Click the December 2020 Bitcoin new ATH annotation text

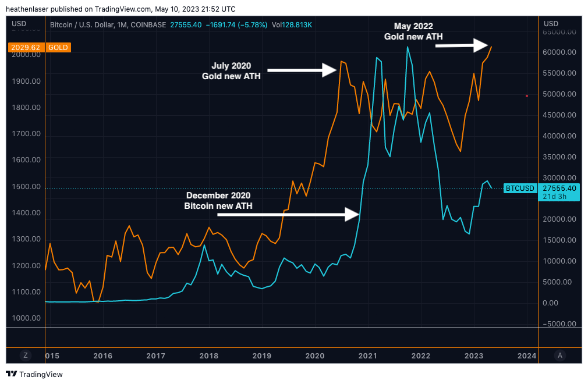pos(218,200)
